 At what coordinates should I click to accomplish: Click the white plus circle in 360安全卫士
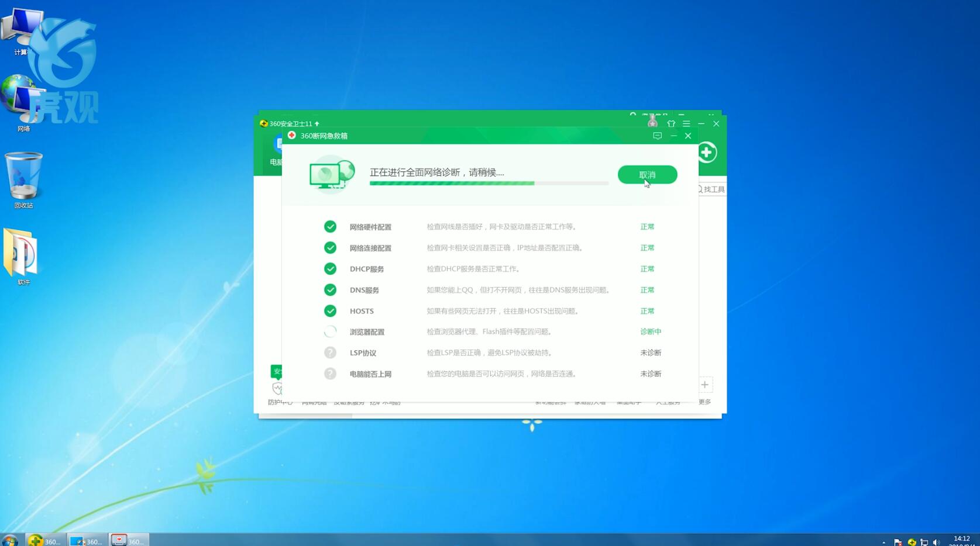click(707, 153)
